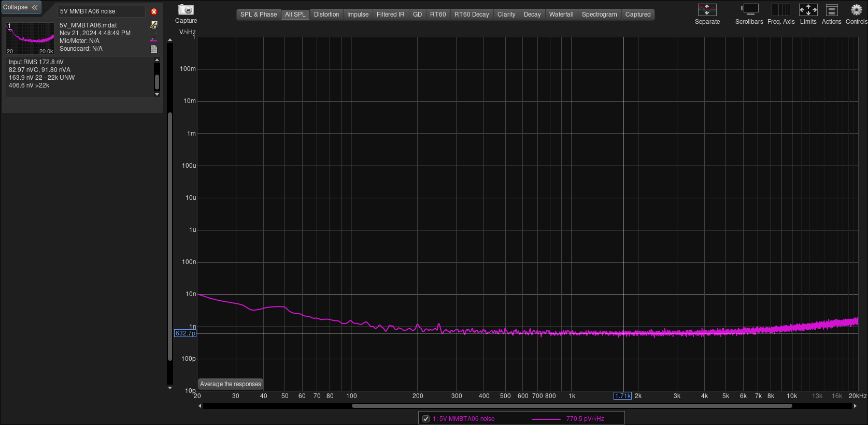Toggle the Freq. Axis icon
This screenshot has width=868, height=425.
coord(781,10)
